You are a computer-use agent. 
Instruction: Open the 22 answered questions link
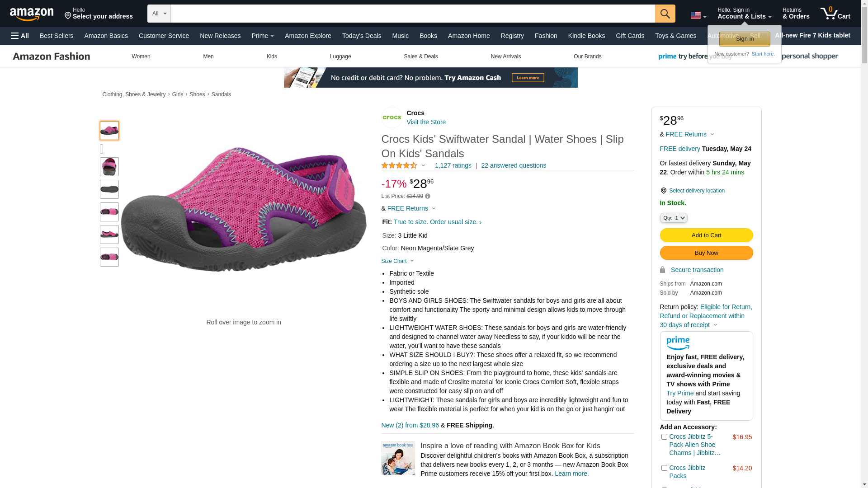514,165
